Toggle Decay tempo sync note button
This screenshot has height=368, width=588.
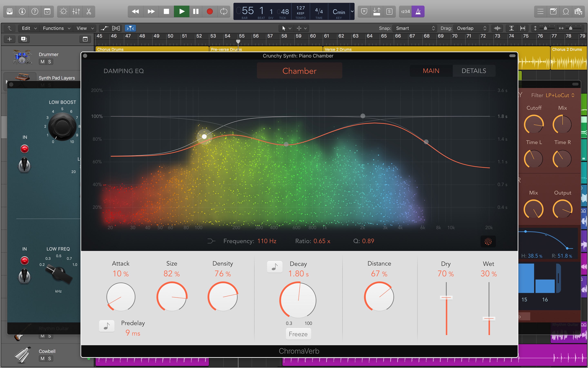[x=275, y=267]
